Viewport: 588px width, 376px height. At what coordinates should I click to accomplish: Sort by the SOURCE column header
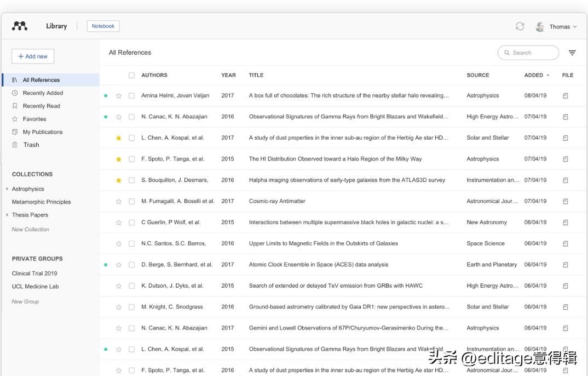click(x=478, y=76)
